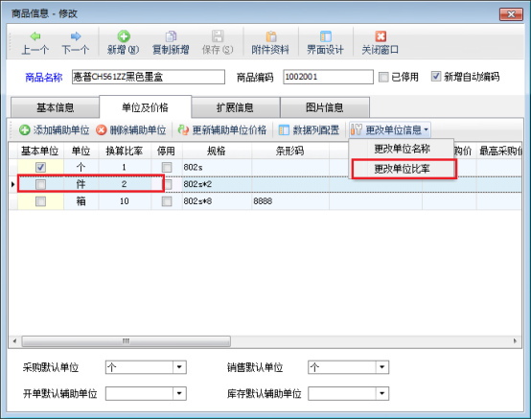This screenshot has height=420, width=531.
Task: Switch to the 基本信息 tab
Action: (56, 107)
